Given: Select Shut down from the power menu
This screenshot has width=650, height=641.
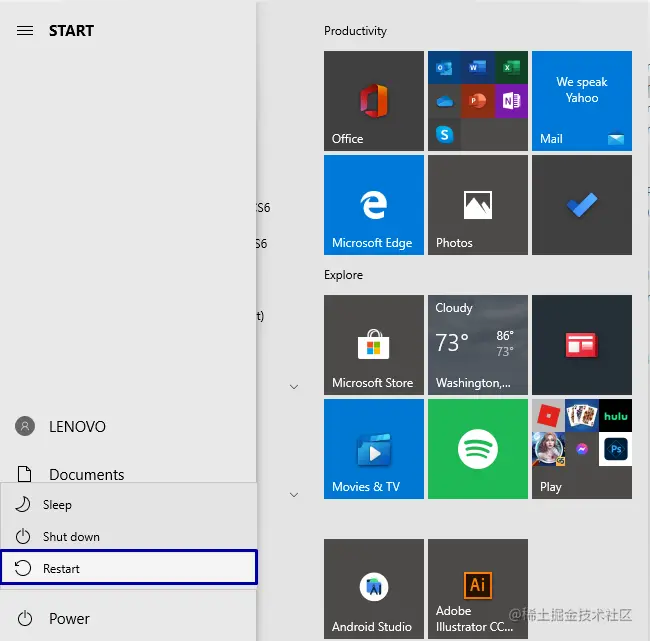Looking at the screenshot, I should tap(129, 537).
